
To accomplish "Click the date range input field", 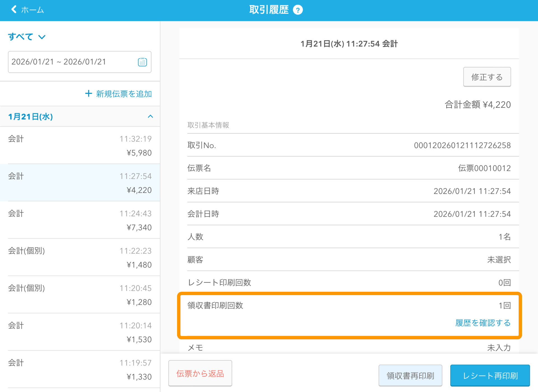I will point(70,62).
